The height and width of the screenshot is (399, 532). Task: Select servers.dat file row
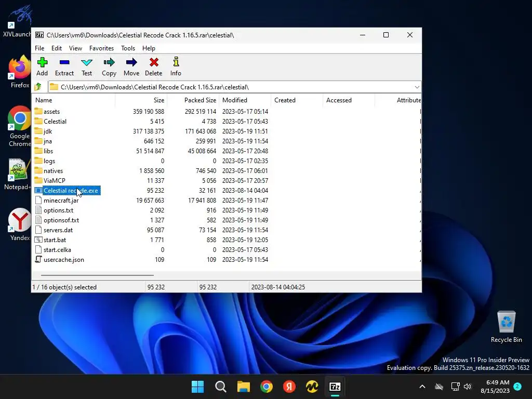(227, 230)
